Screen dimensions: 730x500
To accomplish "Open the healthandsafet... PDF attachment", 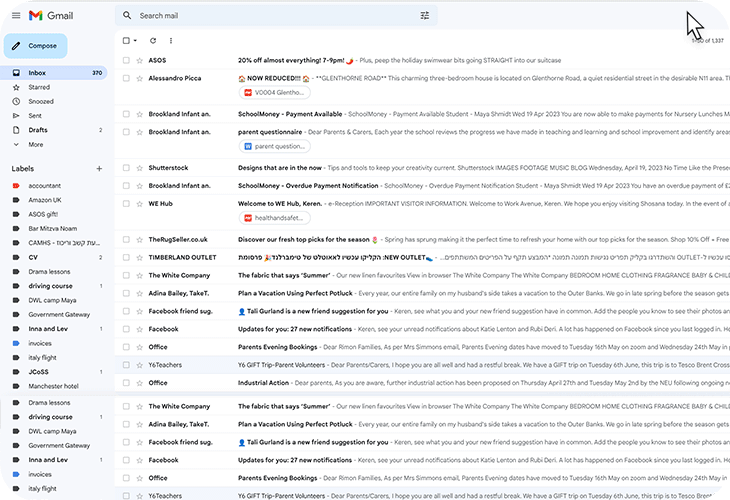I will (275, 218).
